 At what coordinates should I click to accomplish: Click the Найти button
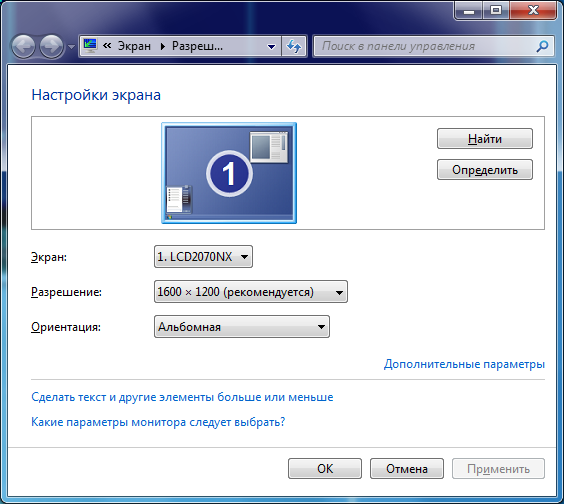485,139
